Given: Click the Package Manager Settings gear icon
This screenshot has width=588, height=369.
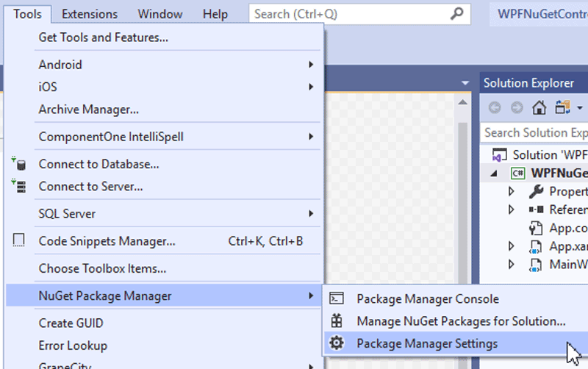Looking at the screenshot, I should point(337,343).
